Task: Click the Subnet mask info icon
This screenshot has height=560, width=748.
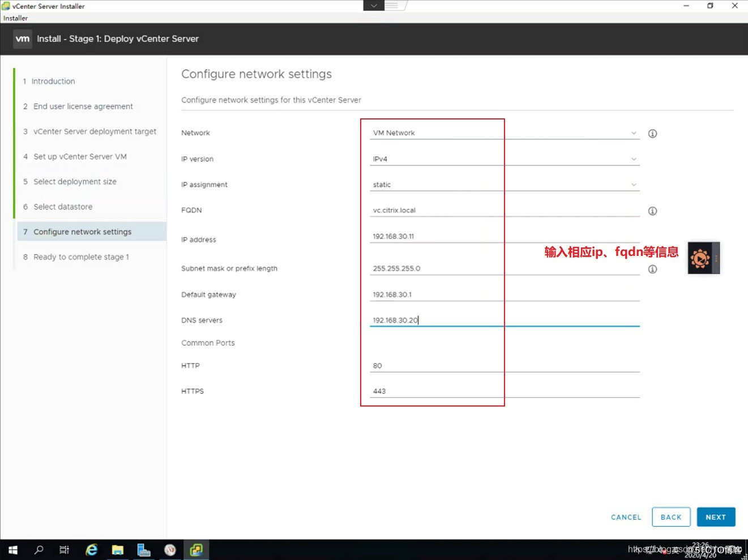Action: pyautogui.click(x=652, y=269)
